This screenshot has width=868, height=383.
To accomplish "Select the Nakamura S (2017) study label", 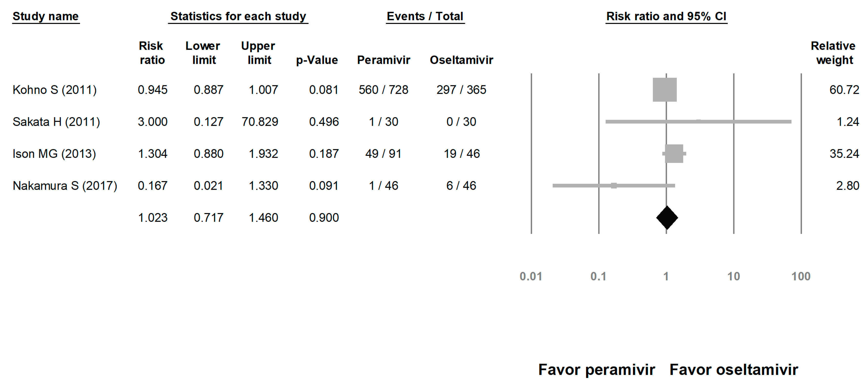I will pyautogui.click(x=65, y=186).
